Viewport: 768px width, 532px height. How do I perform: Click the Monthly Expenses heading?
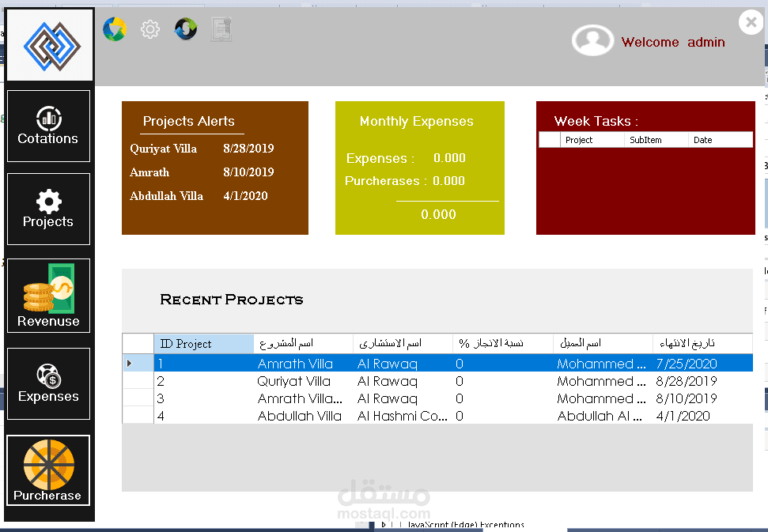[x=416, y=121]
